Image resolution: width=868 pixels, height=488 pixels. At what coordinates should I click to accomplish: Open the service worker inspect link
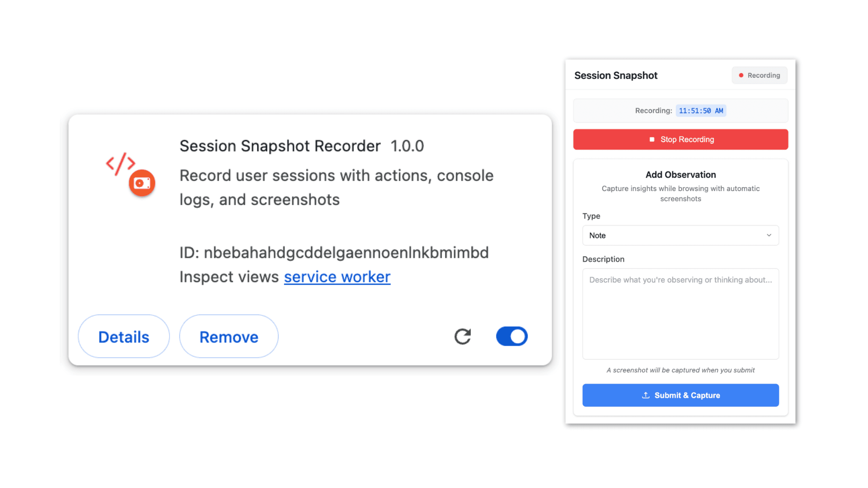(x=337, y=277)
